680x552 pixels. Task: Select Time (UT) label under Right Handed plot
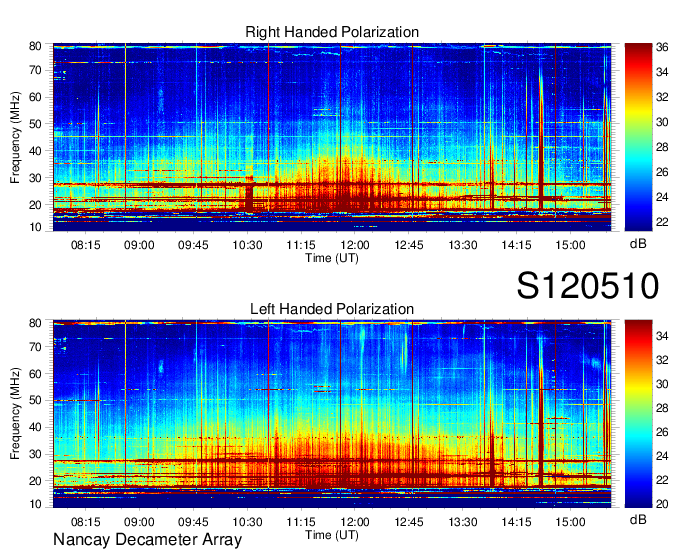tap(332, 258)
